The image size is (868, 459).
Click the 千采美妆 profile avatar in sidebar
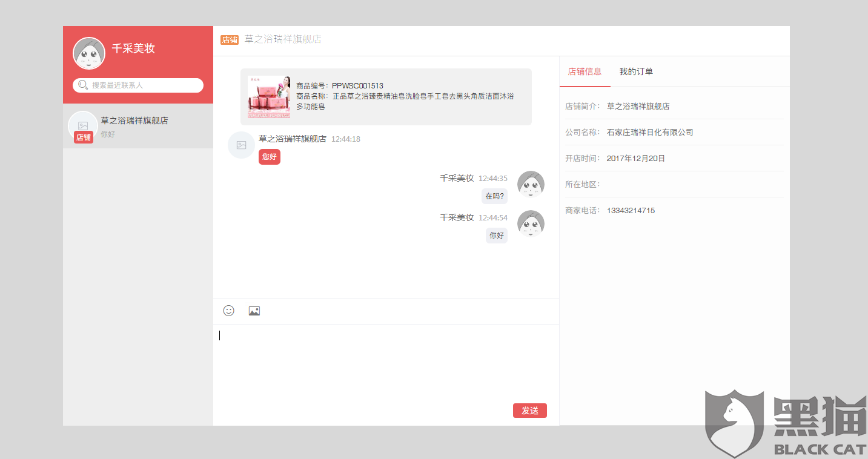coord(89,53)
